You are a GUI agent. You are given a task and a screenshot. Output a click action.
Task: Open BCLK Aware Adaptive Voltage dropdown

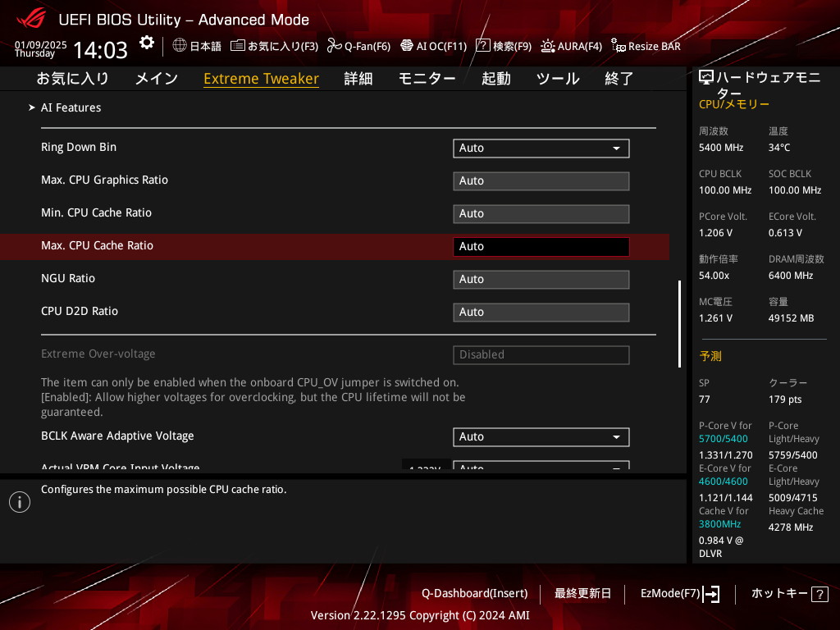[x=541, y=436]
